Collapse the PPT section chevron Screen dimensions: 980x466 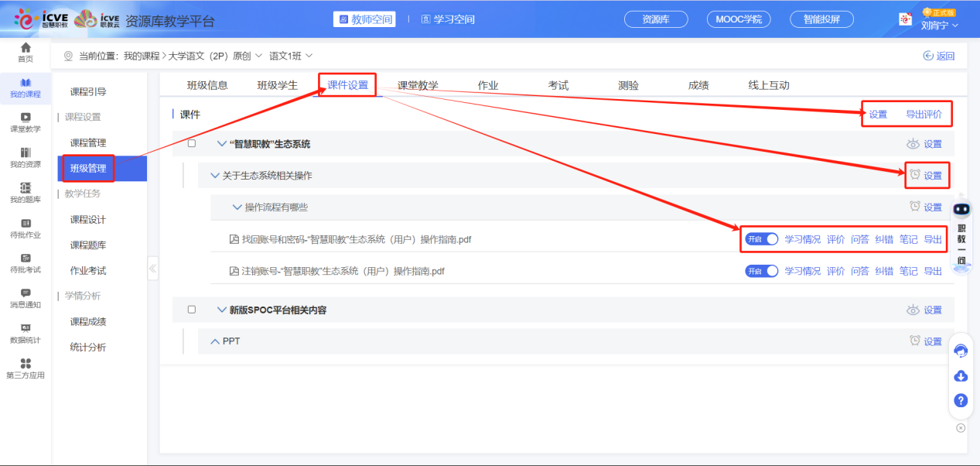[x=215, y=341]
